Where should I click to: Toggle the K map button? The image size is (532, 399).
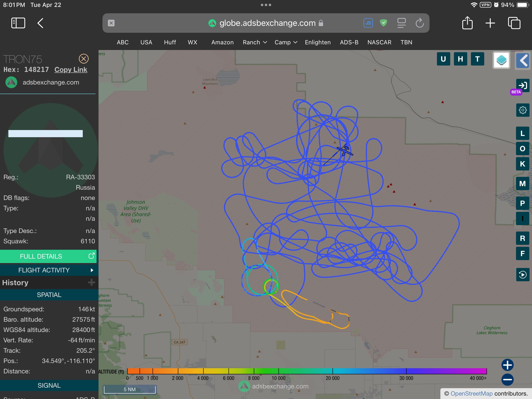pyautogui.click(x=523, y=164)
